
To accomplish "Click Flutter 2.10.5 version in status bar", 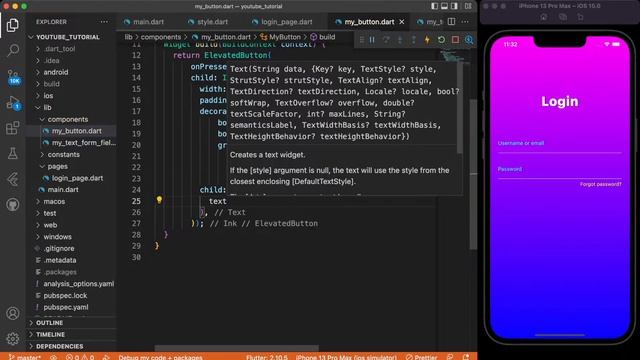I will (267, 357).
